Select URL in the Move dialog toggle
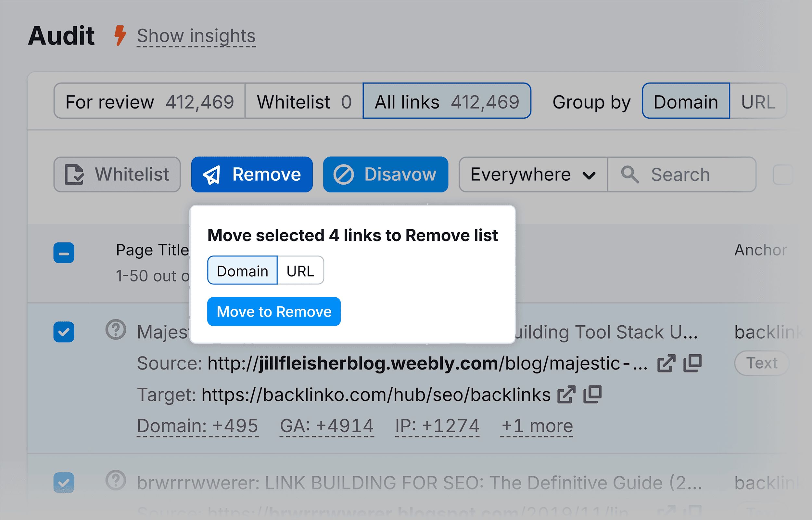Viewport: 812px width, 520px height. 300,270
